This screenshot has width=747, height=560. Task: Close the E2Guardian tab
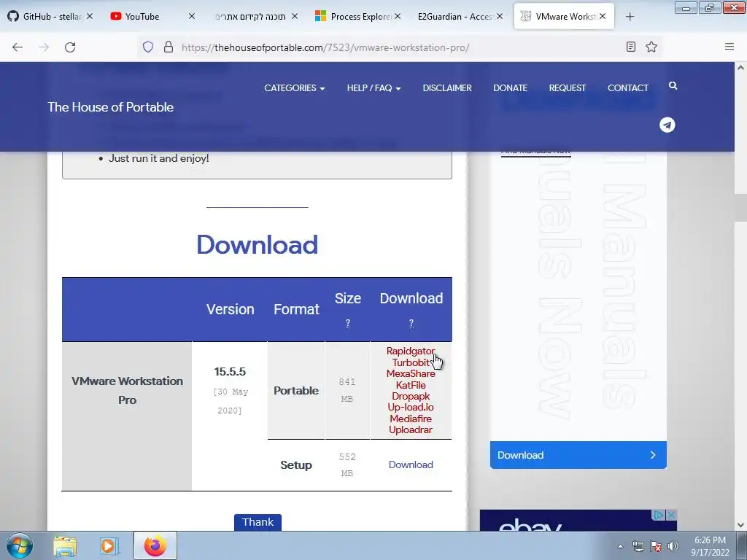pyautogui.click(x=499, y=16)
